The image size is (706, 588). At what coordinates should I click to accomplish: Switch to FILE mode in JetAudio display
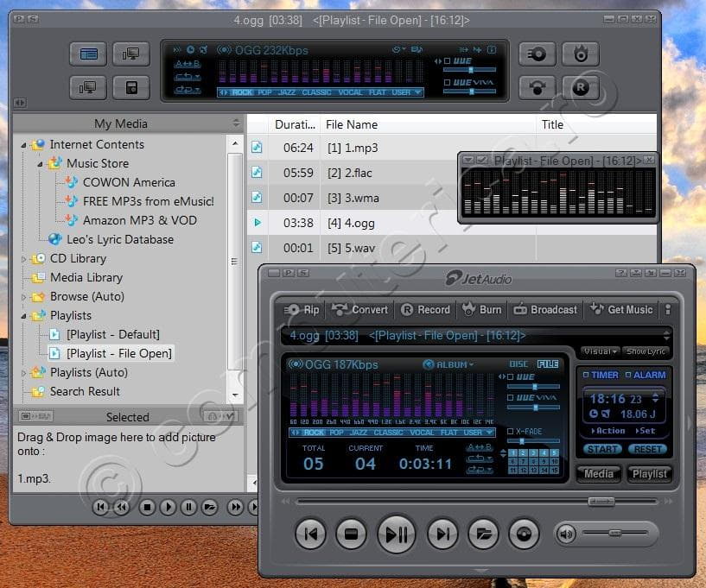(548, 364)
